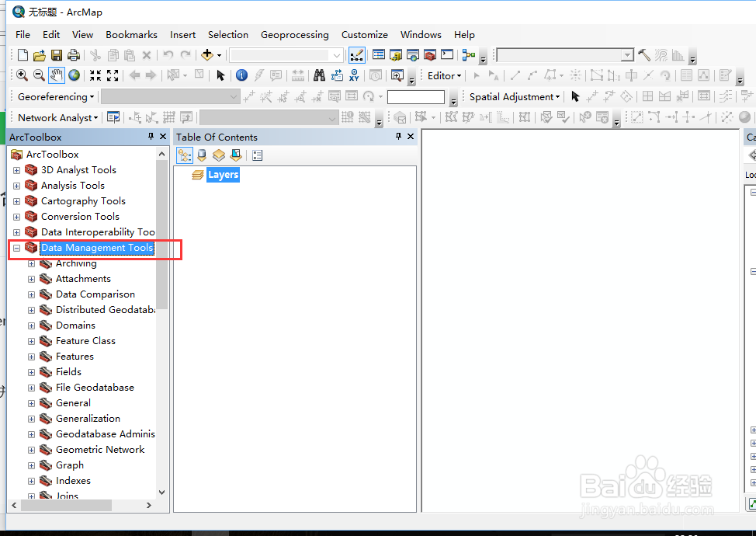Open the Edit menu
Screen dimensions: 756x536
(x=51, y=35)
